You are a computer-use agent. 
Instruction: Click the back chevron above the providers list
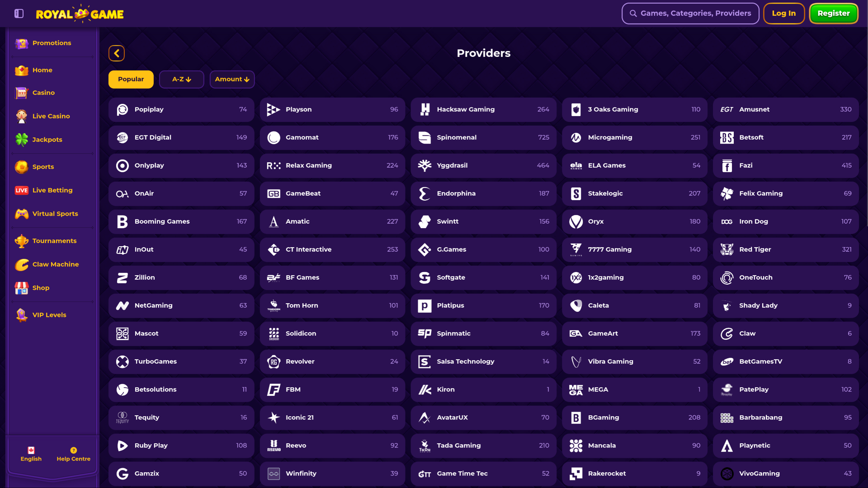pyautogui.click(x=116, y=53)
